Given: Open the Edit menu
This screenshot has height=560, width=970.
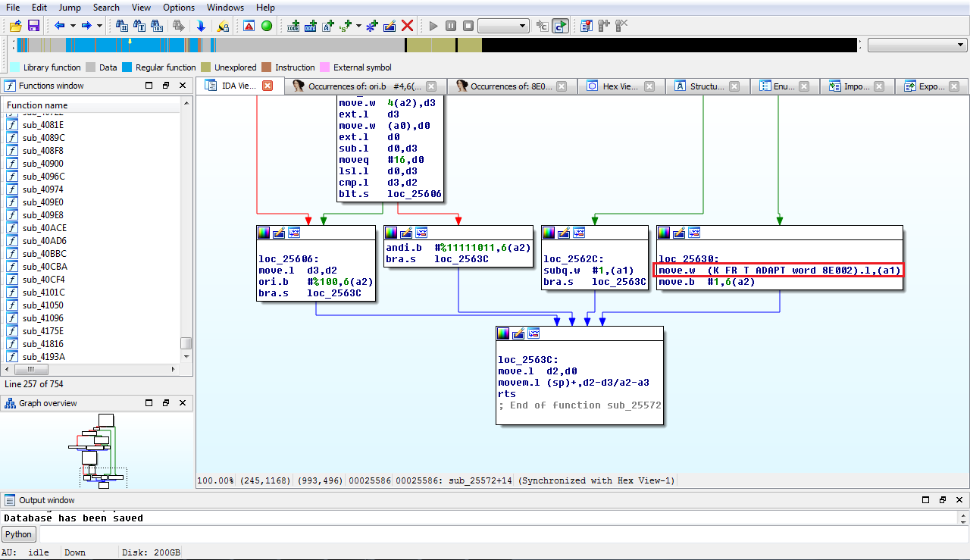Looking at the screenshot, I should coord(39,8).
